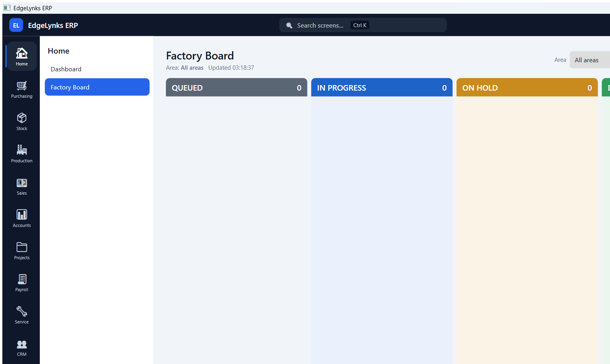Open the Projects module
This screenshot has height=364, width=610.
22,251
